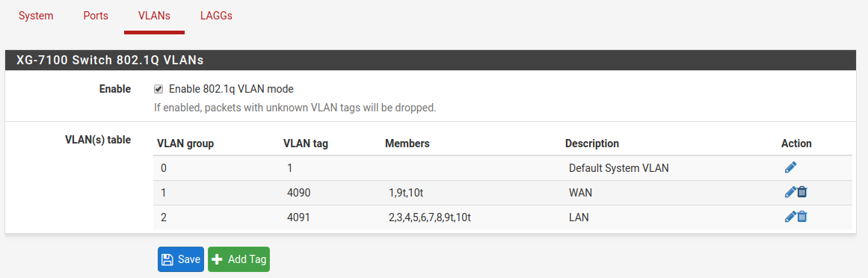This screenshot has height=278, width=868.
Task: Click the floppy disk icon on Save
Action: tap(167, 260)
